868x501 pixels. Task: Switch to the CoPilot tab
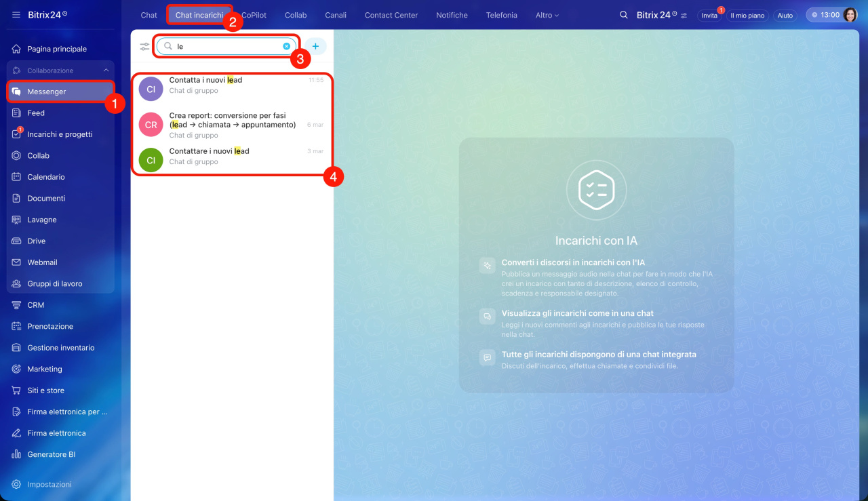[x=255, y=15]
